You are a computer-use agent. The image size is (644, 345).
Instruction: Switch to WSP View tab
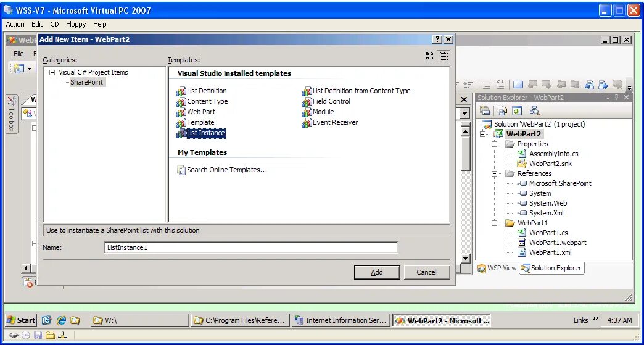[497, 268]
